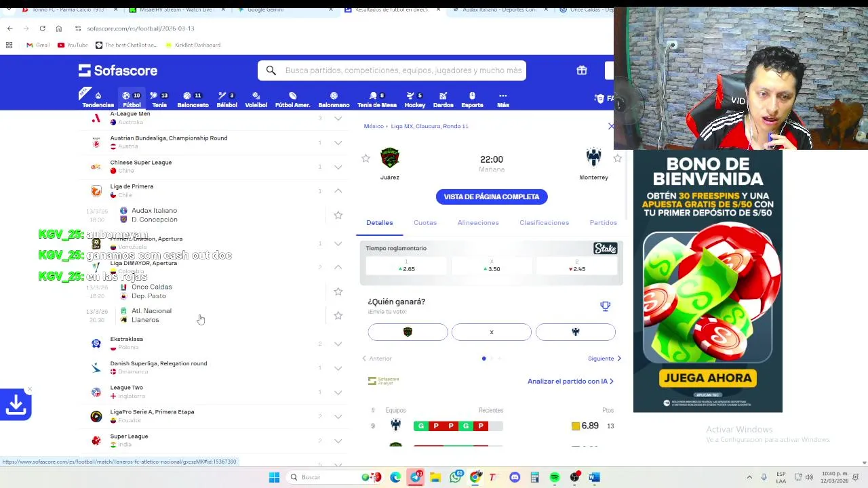Viewport: 868px width, 488px height.
Task: Click the browser address bar URL
Action: point(140,28)
